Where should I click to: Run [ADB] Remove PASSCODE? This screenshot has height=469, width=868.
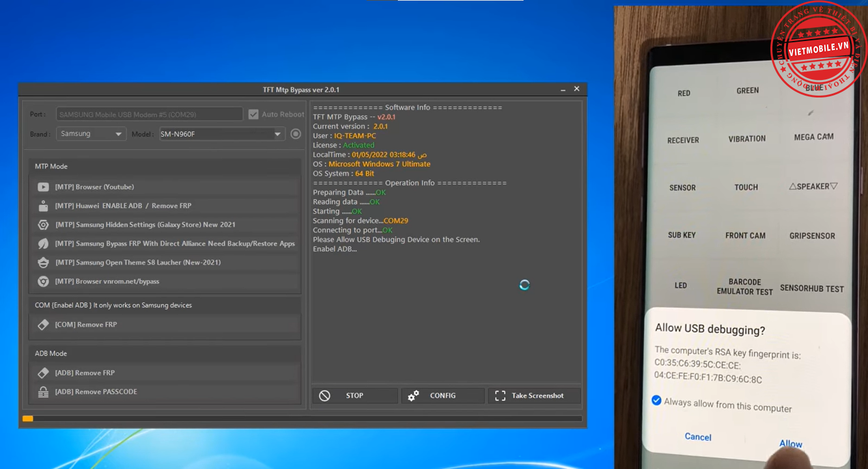pyautogui.click(x=165, y=392)
